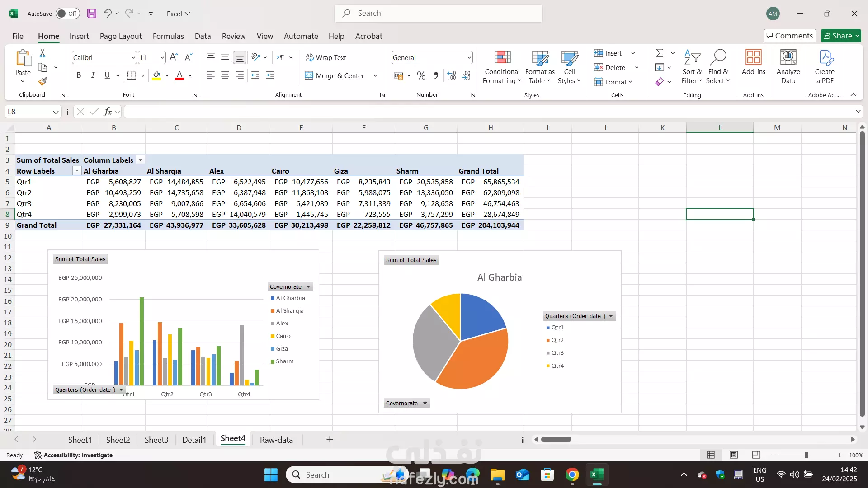Click the Cut scissors icon
This screenshot has height=488, width=868.
pyautogui.click(x=42, y=53)
